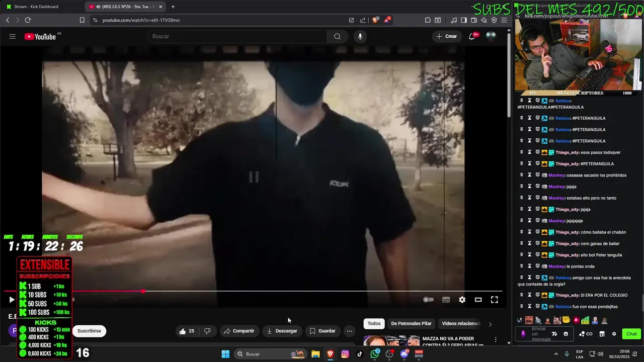The image size is (644, 362).
Task: Switch to the E.E.S N°26 YouTube tab
Action: [x=124, y=7]
